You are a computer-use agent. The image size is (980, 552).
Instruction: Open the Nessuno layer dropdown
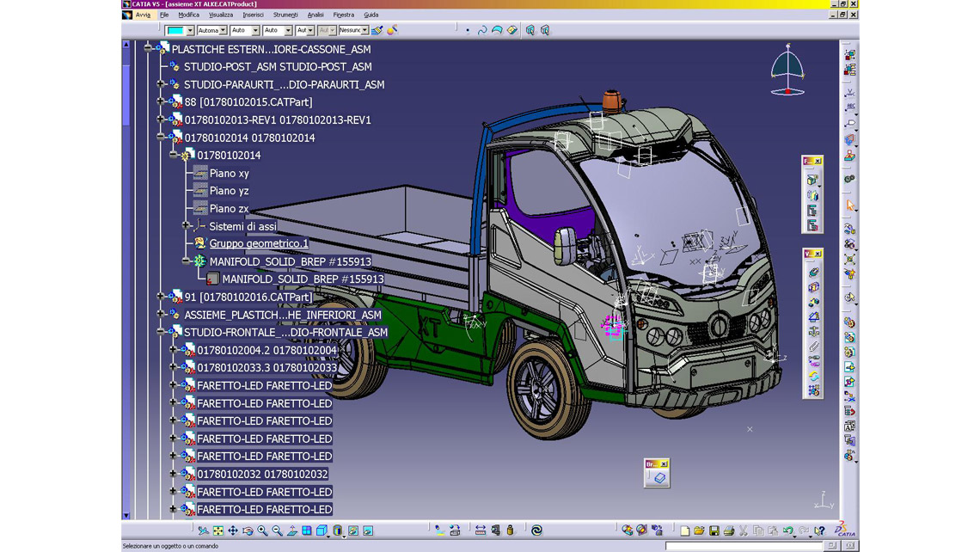click(x=364, y=30)
